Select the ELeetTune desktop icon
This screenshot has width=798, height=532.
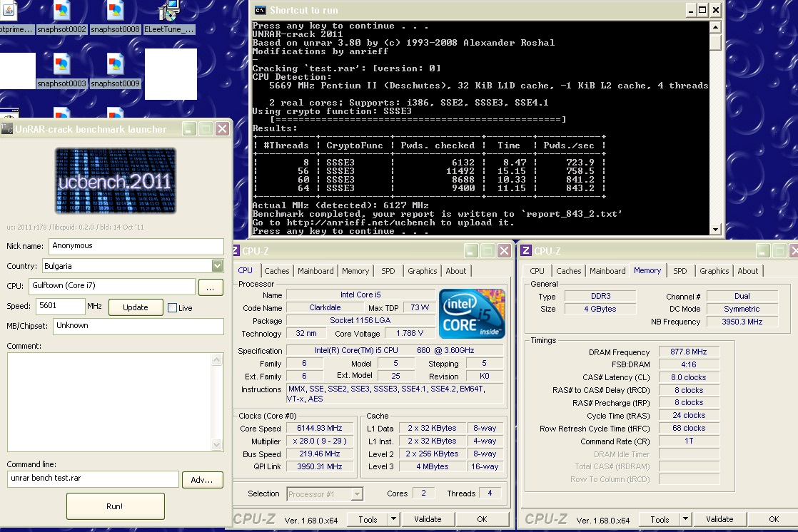tap(168, 18)
